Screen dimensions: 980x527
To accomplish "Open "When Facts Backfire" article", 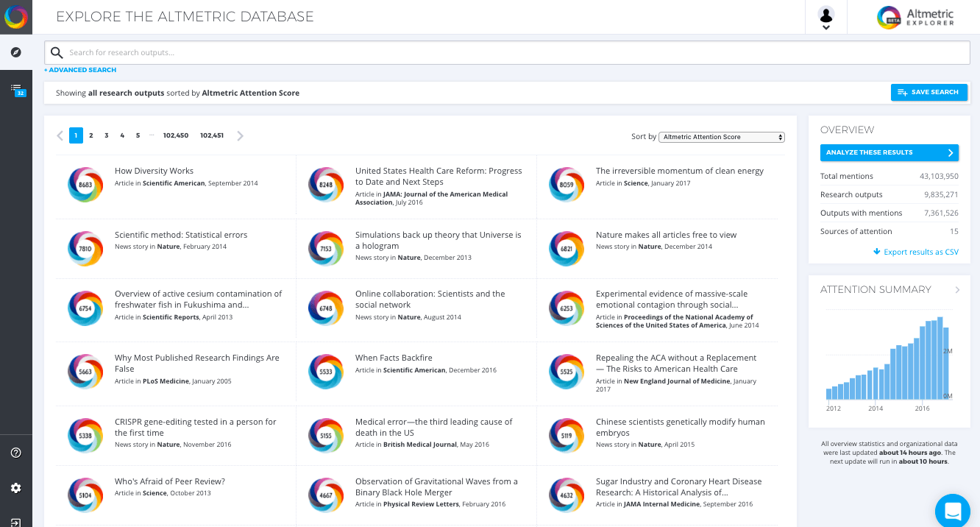I will tap(394, 358).
